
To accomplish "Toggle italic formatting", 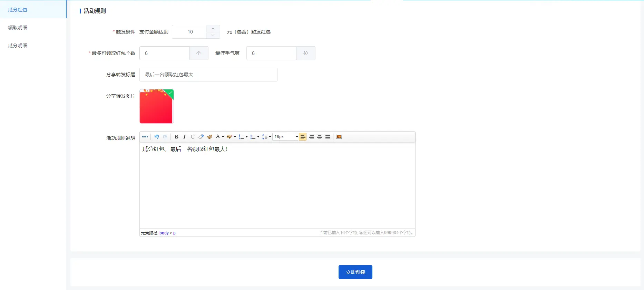I will 184,137.
